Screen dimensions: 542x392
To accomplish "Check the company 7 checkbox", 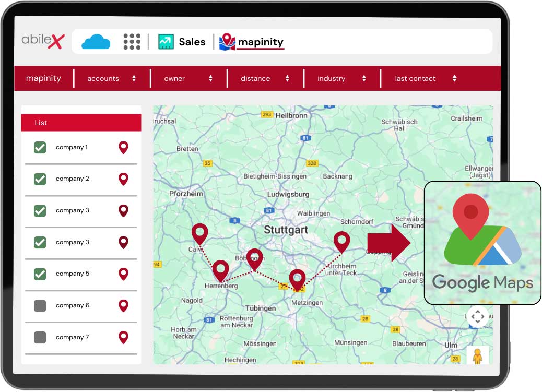I will 40,338.
